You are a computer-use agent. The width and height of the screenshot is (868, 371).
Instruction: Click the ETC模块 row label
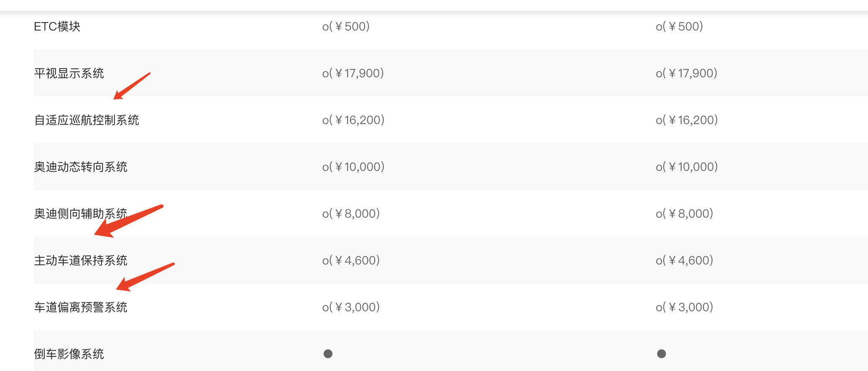57,26
